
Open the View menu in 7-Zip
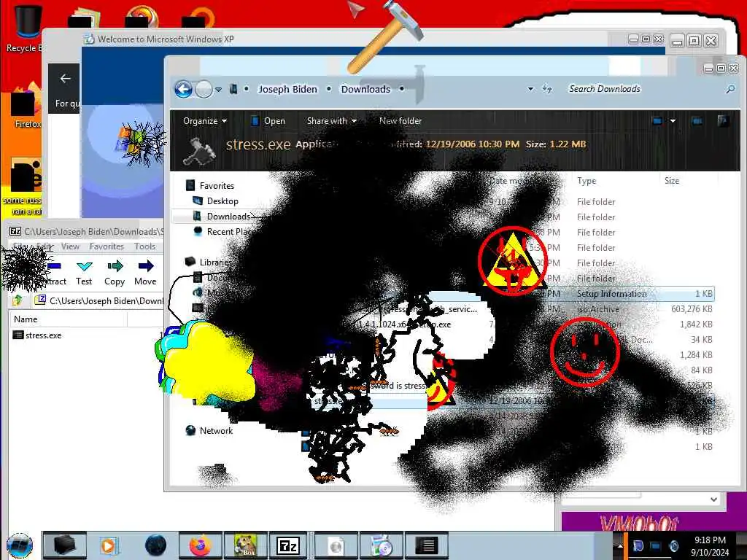point(70,246)
